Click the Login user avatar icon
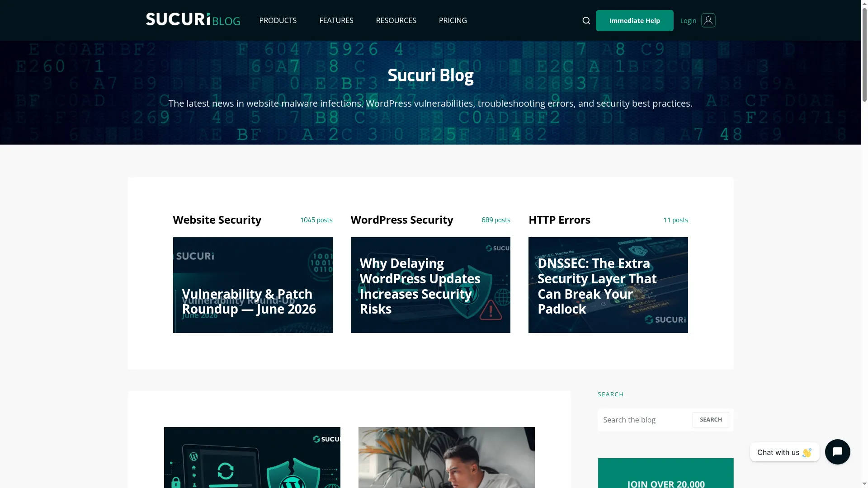Screen dimensions: 868x488 [708, 20]
